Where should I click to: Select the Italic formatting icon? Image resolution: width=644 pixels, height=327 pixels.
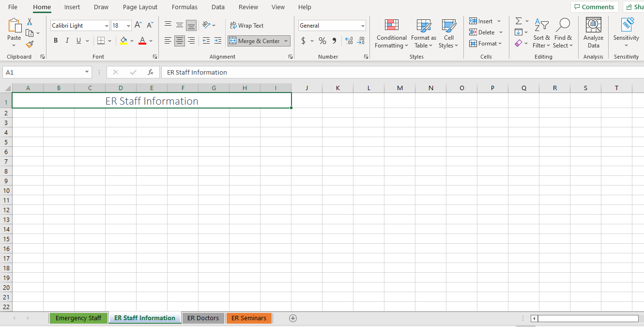(x=67, y=40)
